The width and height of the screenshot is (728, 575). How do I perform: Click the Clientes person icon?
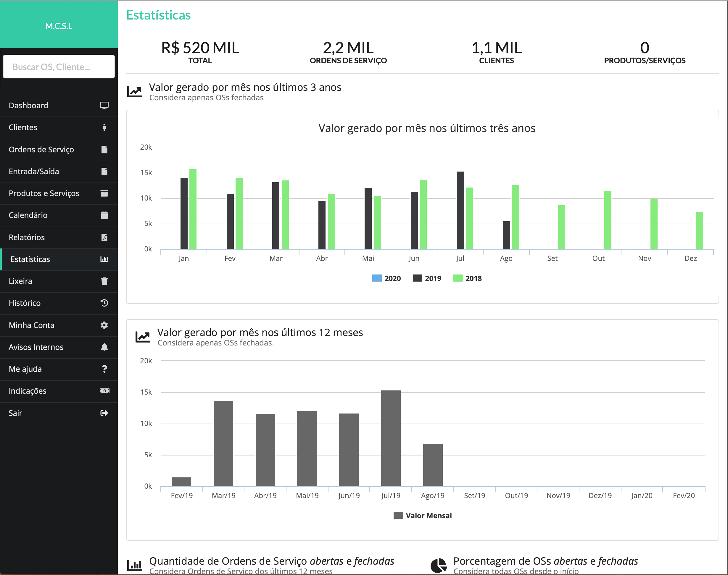point(104,127)
